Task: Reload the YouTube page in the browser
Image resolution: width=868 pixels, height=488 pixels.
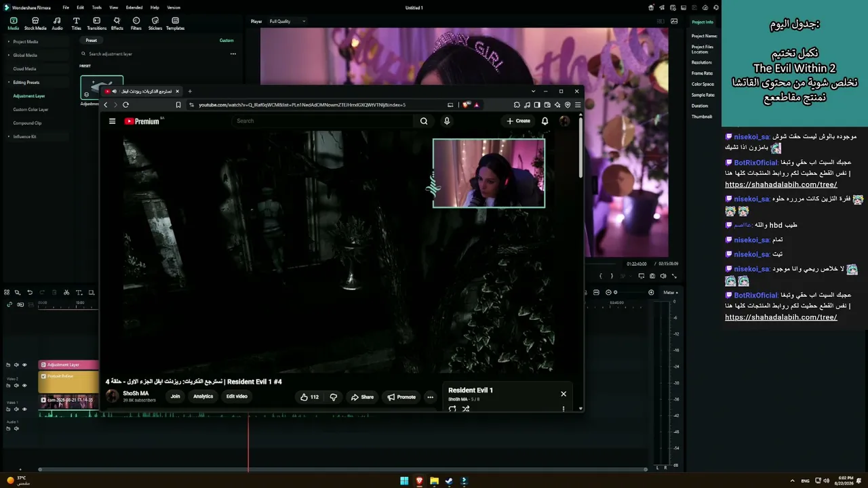Action: 125,105
